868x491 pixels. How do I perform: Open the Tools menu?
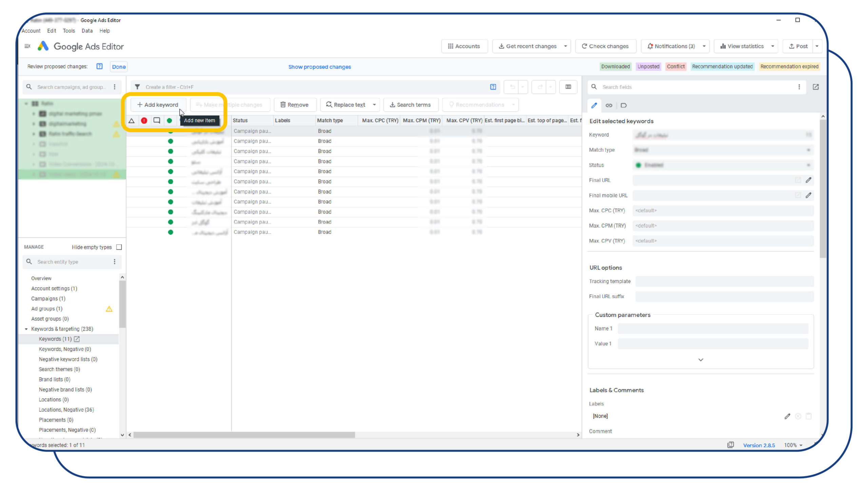point(69,31)
